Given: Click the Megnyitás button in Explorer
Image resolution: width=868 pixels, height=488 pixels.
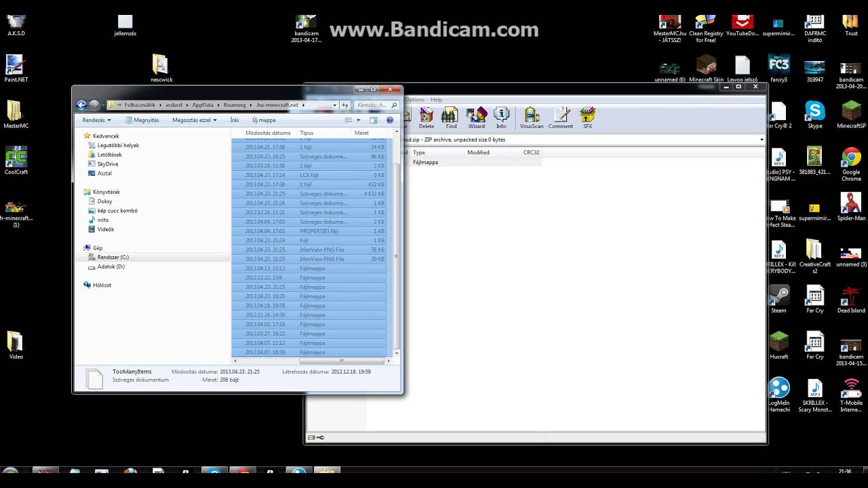Looking at the screenshot, I should click(142, 120).
